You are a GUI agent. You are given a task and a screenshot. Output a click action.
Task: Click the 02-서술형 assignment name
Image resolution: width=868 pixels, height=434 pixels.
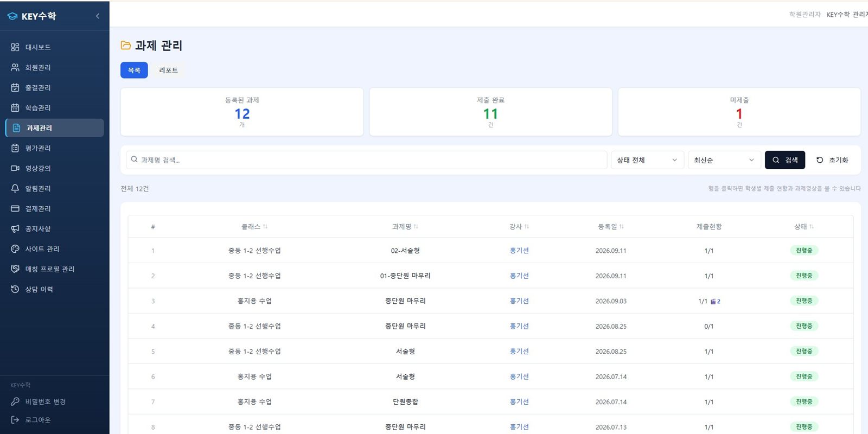pos(405,251)
